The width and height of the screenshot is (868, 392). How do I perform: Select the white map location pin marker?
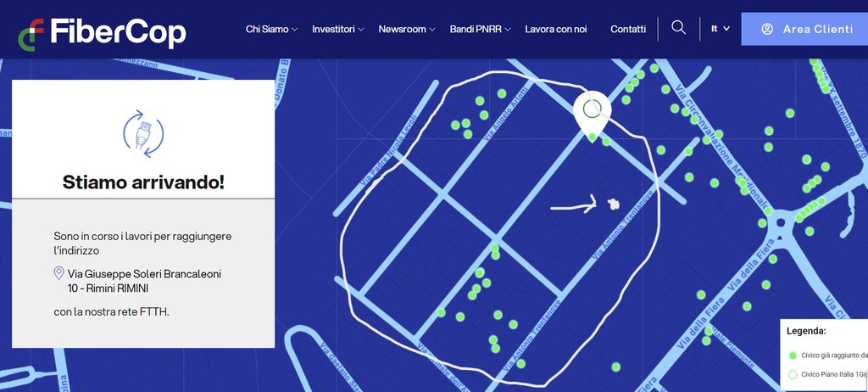pos(592,116)
